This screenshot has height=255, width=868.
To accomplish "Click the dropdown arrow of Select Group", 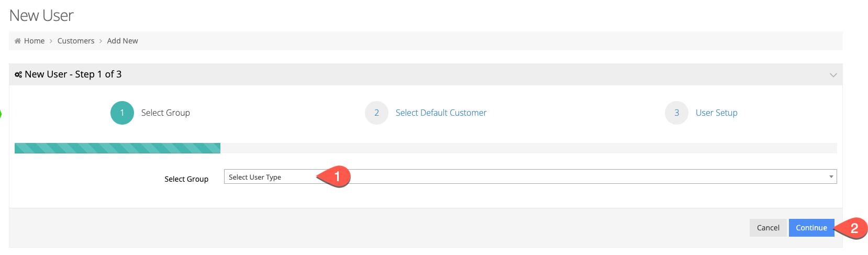I will pyautogui.click(x=831, y=176).
